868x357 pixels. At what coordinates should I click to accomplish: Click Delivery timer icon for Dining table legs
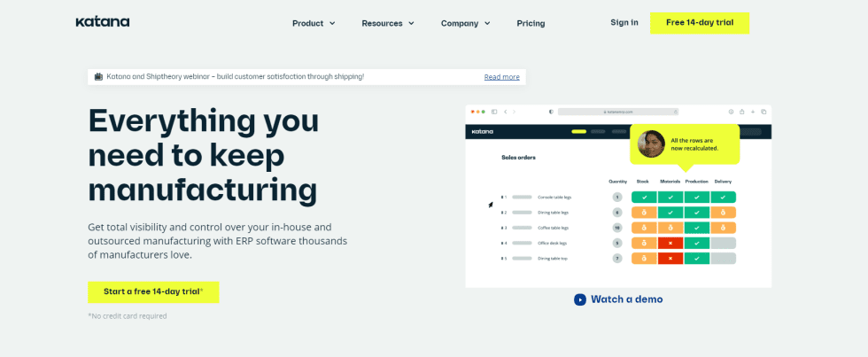(x=723, y=213)
